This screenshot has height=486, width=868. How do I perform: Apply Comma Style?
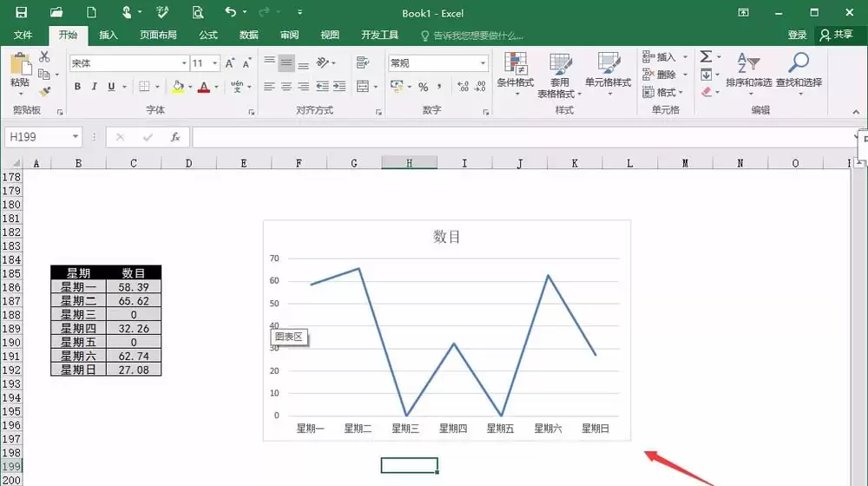tap(439, 87)
